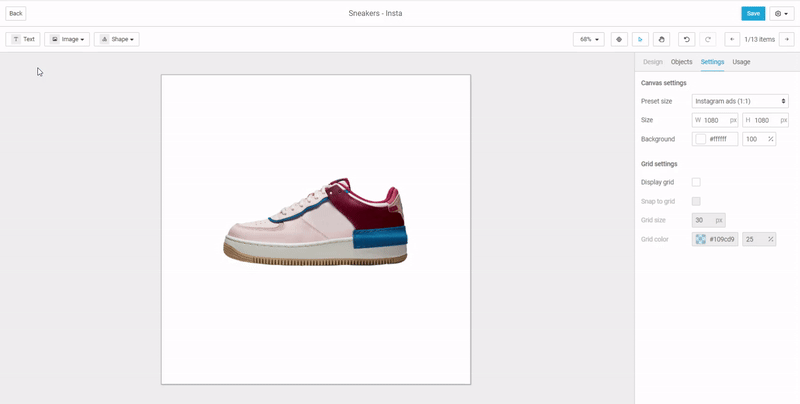Expand the 68% zoom dropdown
Image resolution: width=800 pixels, height=404 pixels.
tap(588, 39)
